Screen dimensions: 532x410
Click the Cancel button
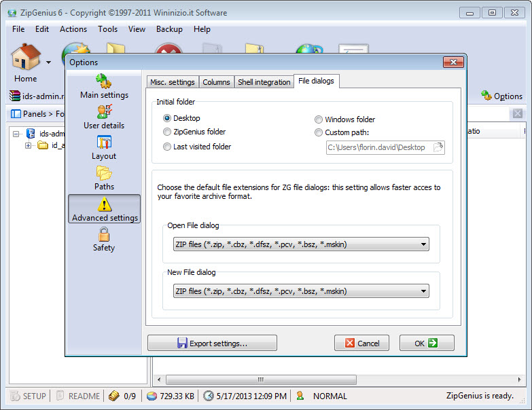pyautogui.click(x=361, y=343)
